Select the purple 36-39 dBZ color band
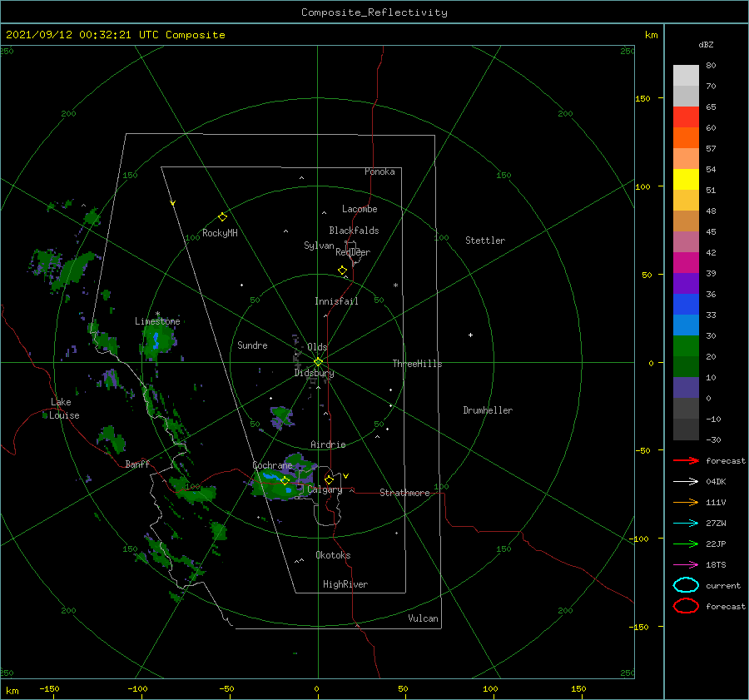The image size is (749, 700). (686, 283)
